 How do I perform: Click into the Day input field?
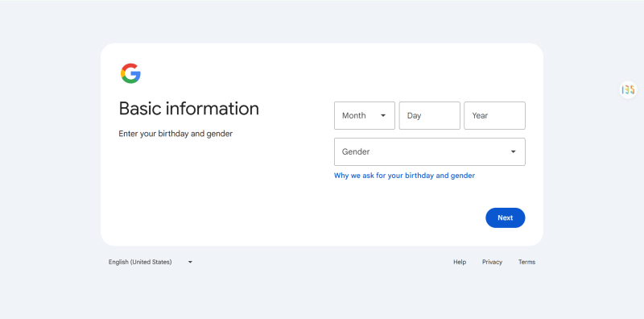pos(430,115)
